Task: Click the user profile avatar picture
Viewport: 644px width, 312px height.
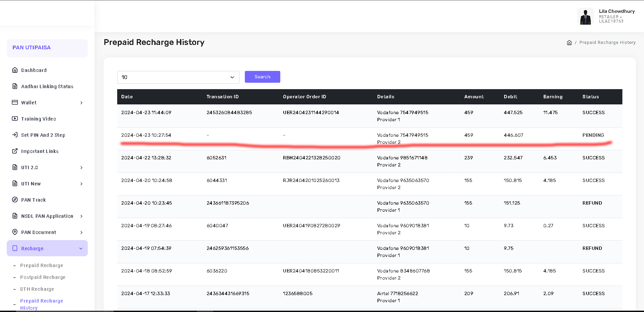Action: [585, 17]
